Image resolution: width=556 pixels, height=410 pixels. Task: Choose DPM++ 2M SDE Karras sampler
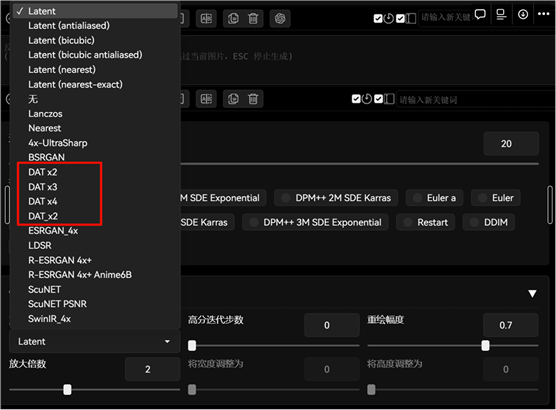(336, 198)
